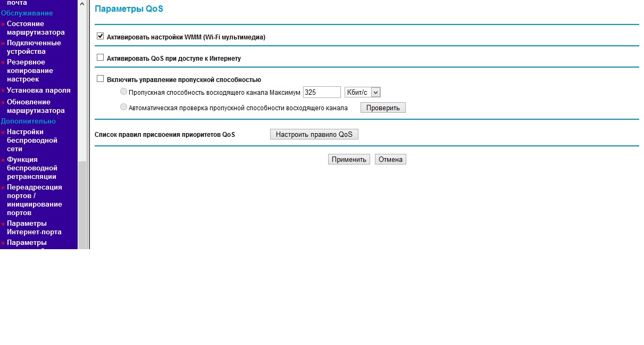
Task: Click the почта sidebar link
Action: pyautogui.click(x=17, y=3)
